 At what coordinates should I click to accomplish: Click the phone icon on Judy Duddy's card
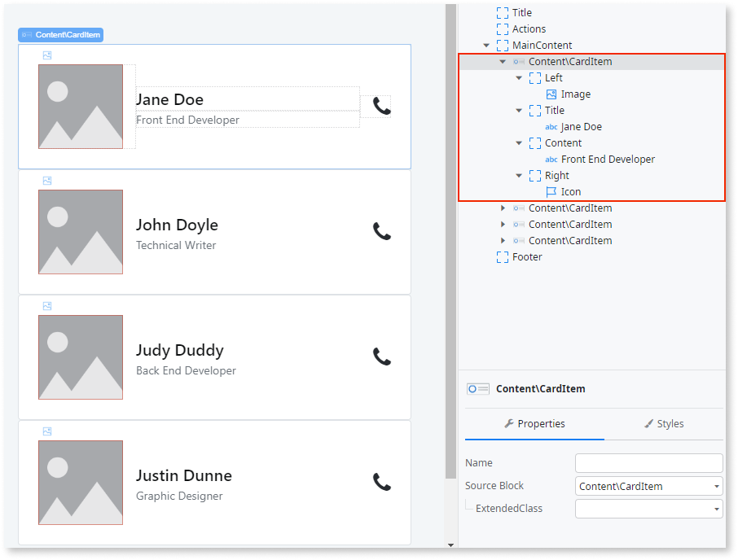tap(381, 357)
